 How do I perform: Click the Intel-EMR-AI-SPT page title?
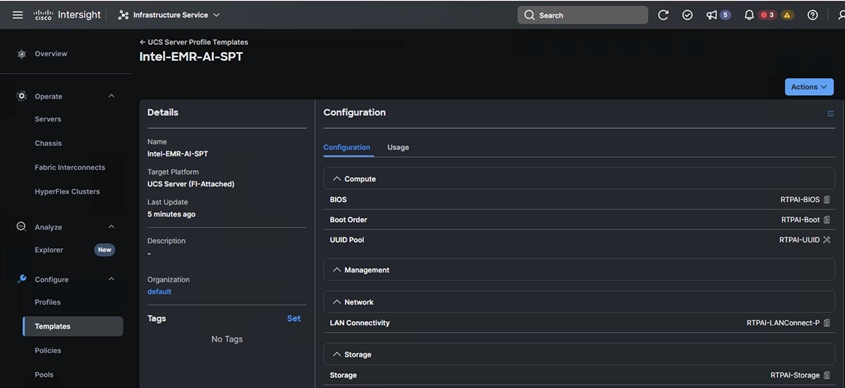191,57
